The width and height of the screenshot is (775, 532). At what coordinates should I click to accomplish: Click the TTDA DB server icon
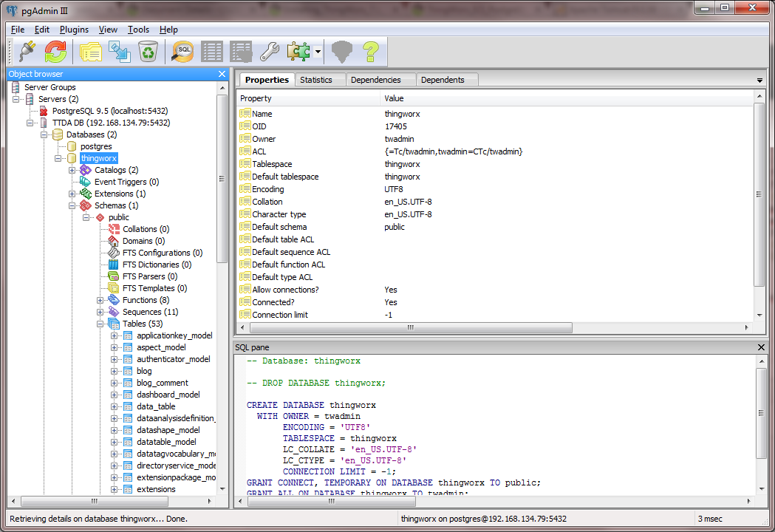(44, 123)
